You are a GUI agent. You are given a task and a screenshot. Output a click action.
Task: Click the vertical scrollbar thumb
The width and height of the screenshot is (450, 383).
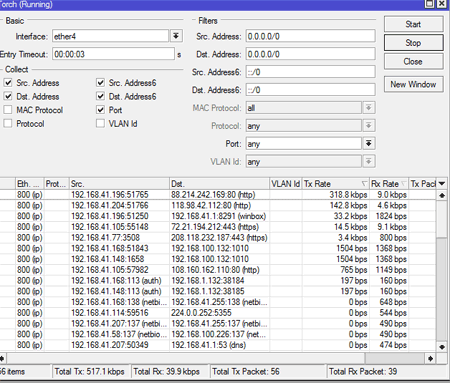click(442, 220)
